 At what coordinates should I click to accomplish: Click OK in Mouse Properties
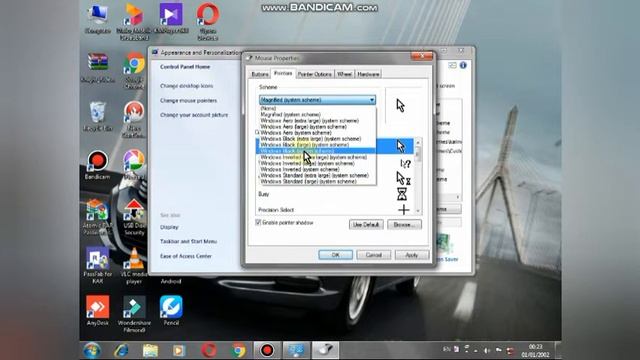(x=336, y=255)
